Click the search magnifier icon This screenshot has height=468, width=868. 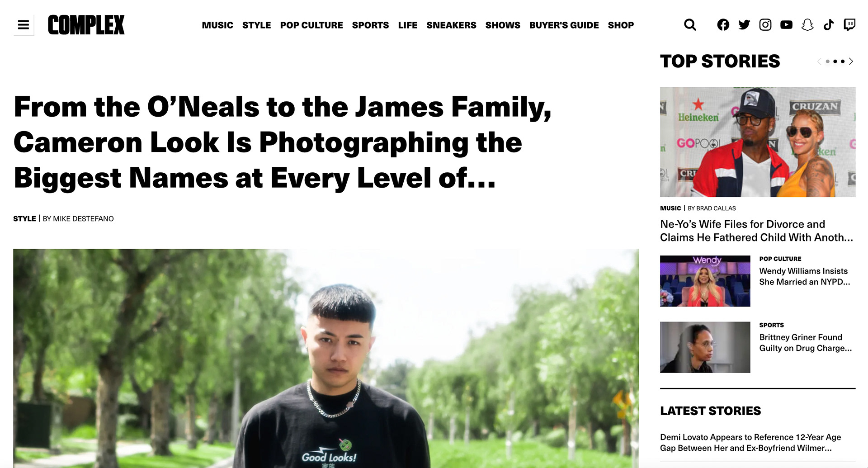pos(690,25)
